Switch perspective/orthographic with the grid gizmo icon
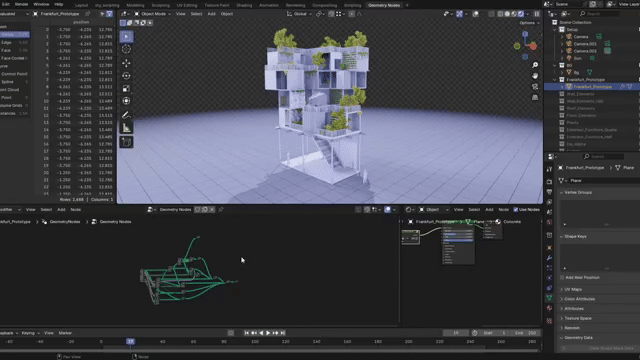 535,98
